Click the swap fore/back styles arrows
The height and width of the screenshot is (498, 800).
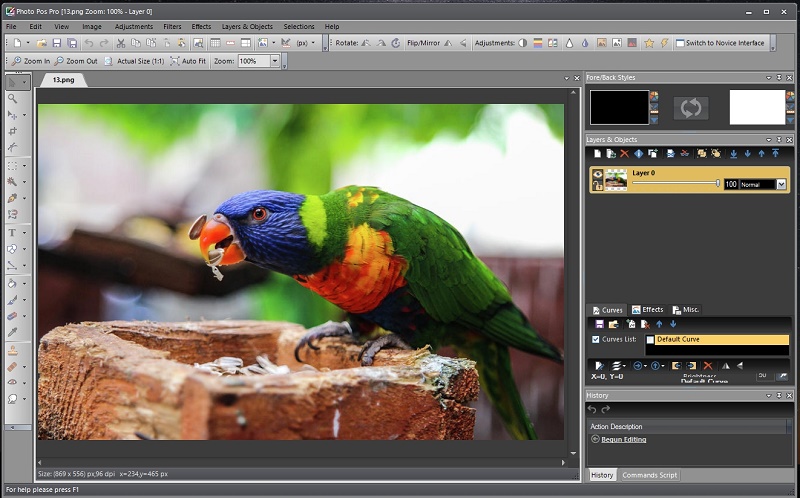point(691,108)
